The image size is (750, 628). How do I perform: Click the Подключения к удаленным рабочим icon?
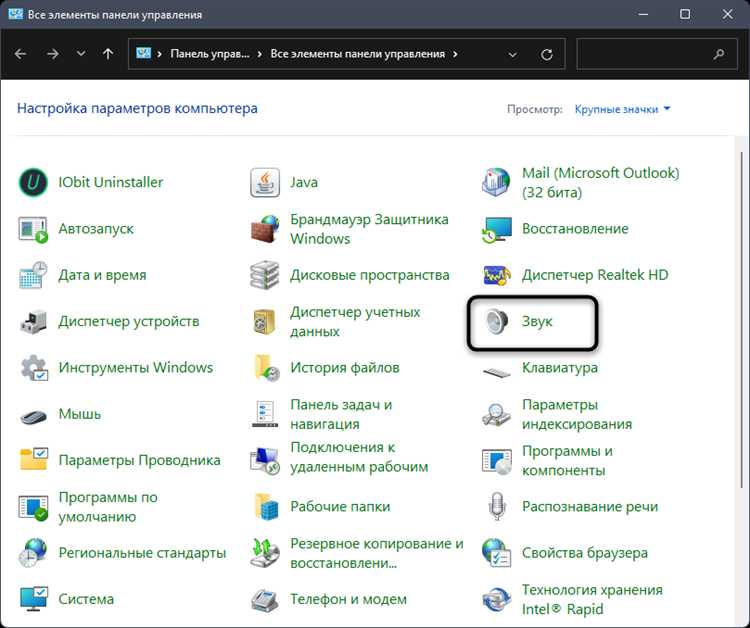[265, 461]
